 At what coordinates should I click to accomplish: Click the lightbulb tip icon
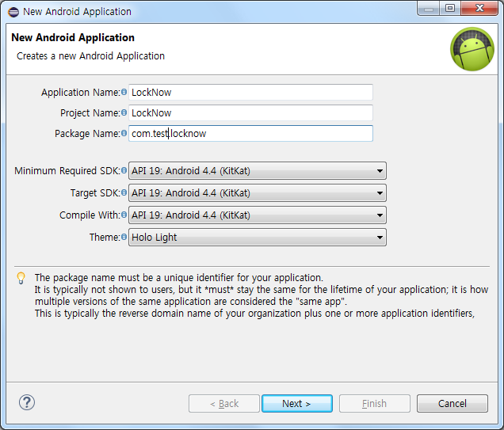[x=21, y=278]
